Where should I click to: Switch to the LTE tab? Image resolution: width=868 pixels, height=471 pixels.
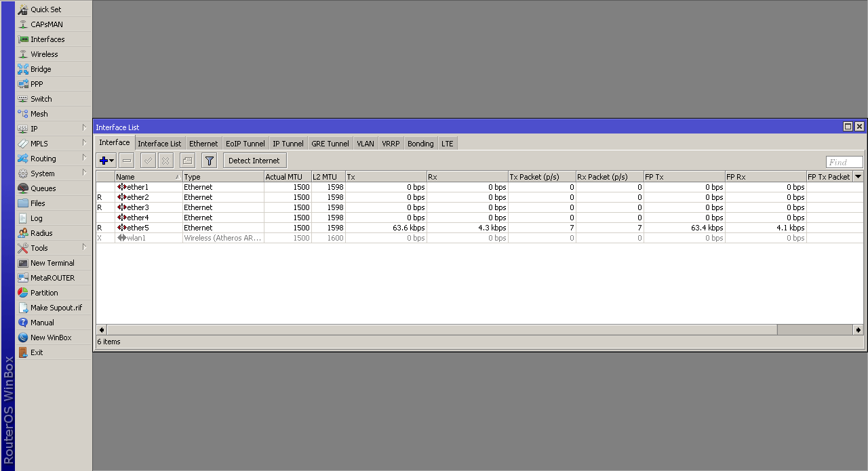[x=448, y=144]
